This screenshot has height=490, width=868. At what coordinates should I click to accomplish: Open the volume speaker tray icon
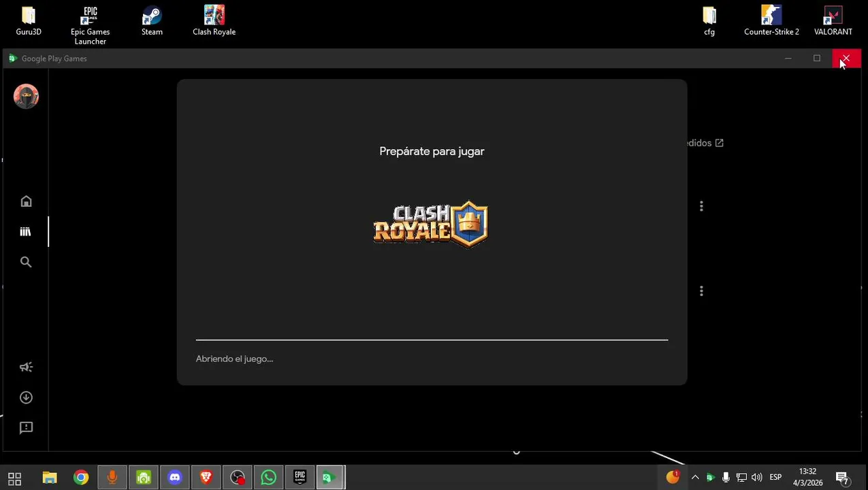click(757, 478)
